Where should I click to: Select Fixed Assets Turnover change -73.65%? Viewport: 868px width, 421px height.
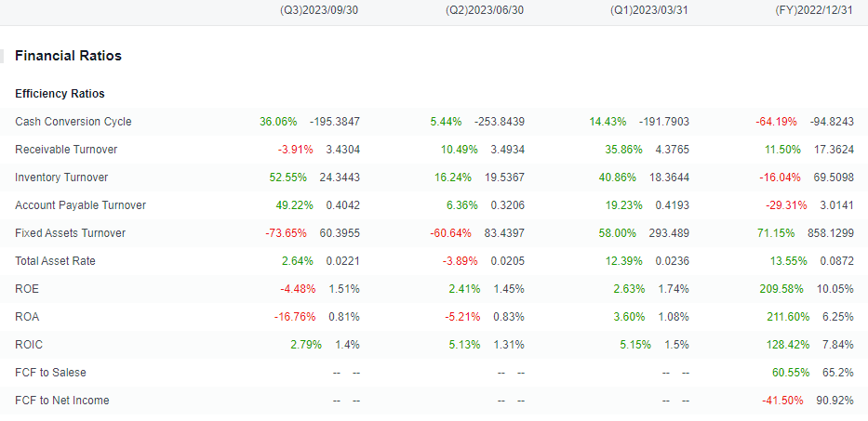coord(287,233)
